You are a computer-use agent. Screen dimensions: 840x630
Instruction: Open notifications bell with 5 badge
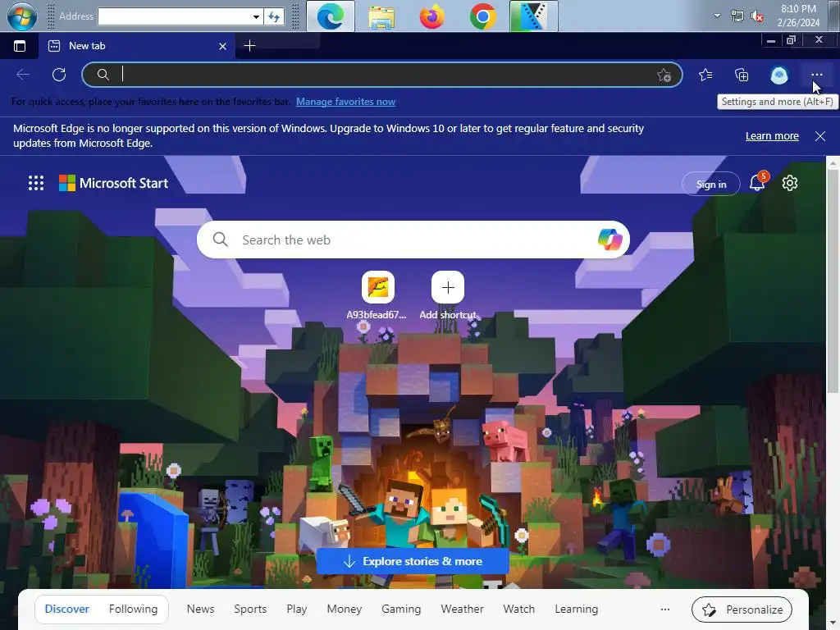click(x=757, y=182)
